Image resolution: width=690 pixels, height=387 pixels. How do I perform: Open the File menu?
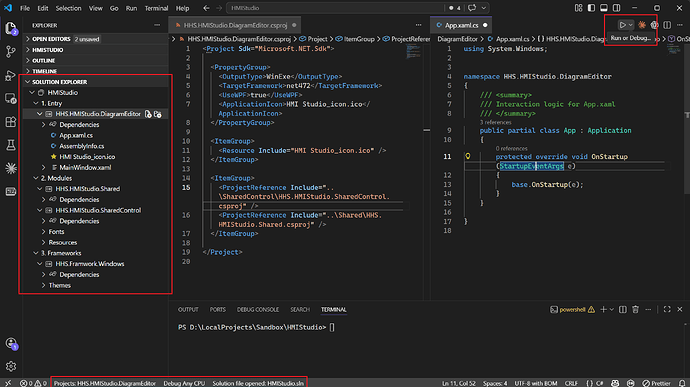pos(25,8)
